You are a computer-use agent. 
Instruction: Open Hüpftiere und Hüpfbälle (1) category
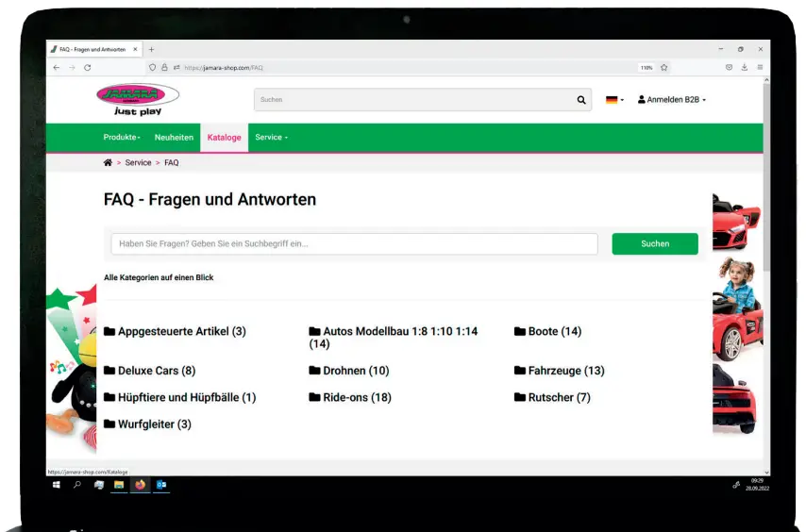tap(180, 397)
